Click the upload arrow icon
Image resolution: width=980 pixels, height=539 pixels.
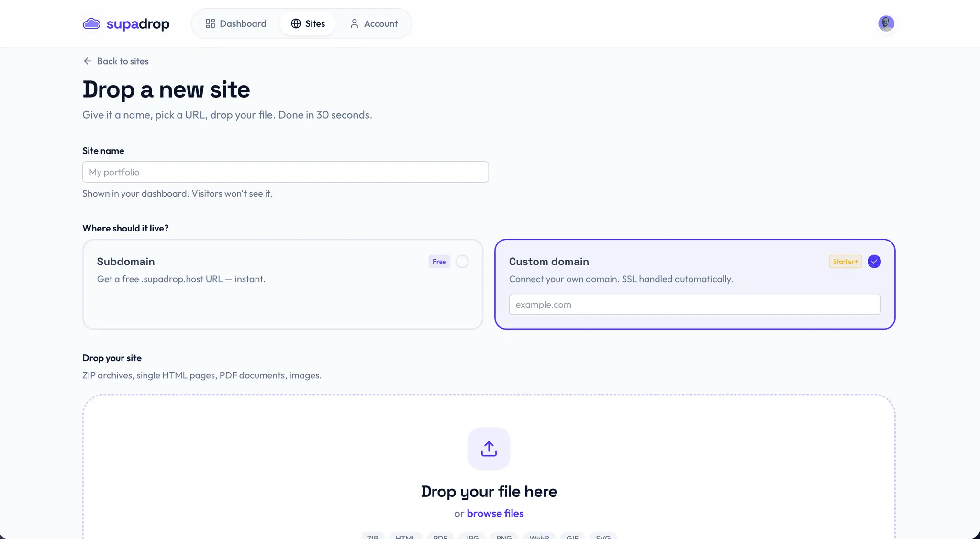[x=489, y=449]
